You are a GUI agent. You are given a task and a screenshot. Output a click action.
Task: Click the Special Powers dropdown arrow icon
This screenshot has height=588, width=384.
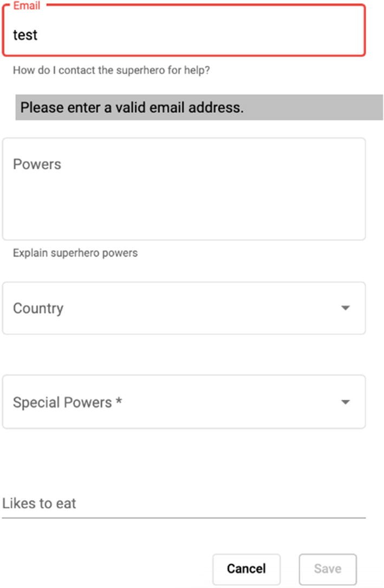point(346,402)
